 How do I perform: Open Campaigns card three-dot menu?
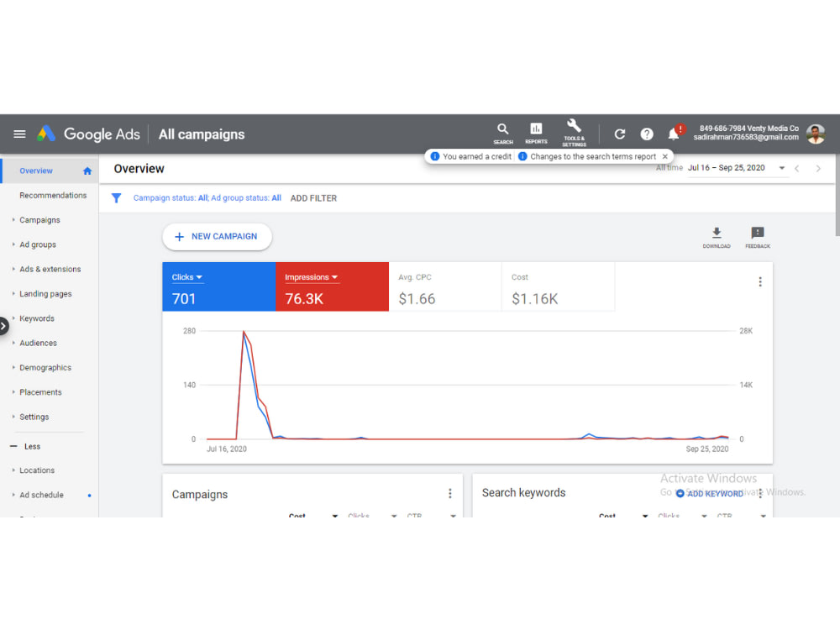[x=450, y=493]
